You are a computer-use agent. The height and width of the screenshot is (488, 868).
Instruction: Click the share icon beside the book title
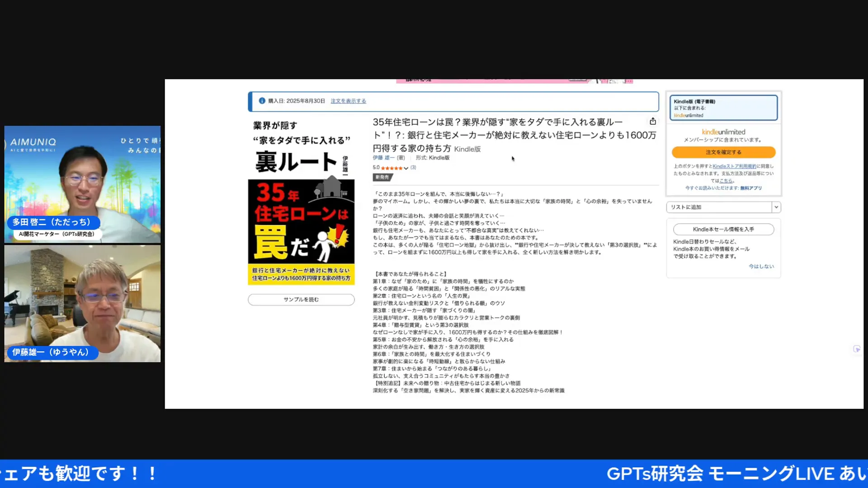(x=652, y=121)
